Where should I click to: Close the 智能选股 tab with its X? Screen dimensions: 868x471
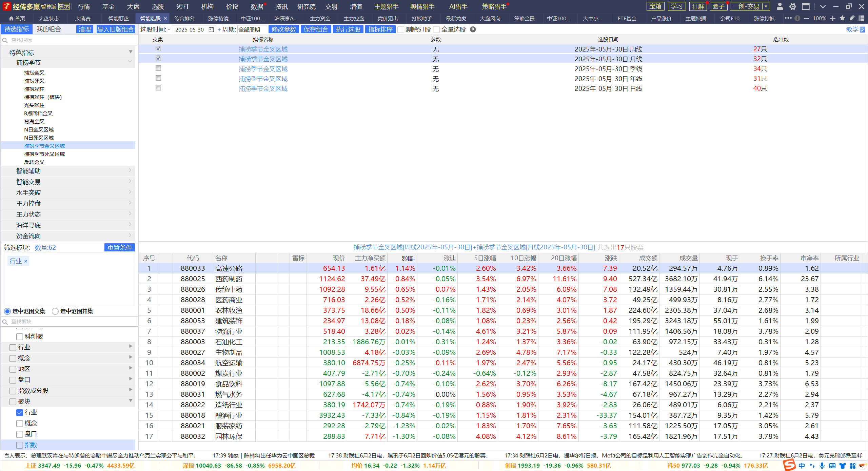(x=165, y=18)
